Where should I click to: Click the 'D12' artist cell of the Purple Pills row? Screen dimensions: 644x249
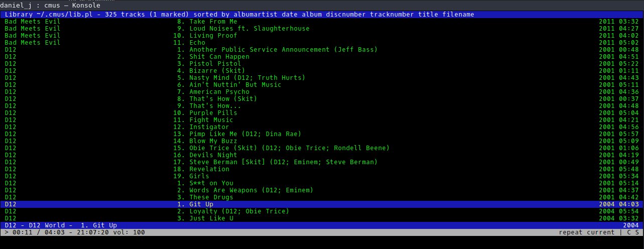11,113
